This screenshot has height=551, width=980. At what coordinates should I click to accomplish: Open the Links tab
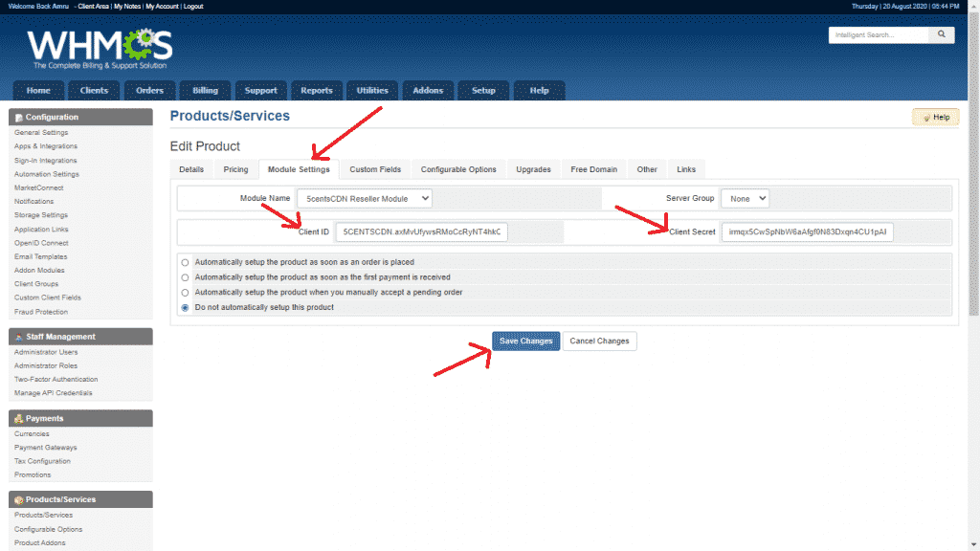coord(685,169)
